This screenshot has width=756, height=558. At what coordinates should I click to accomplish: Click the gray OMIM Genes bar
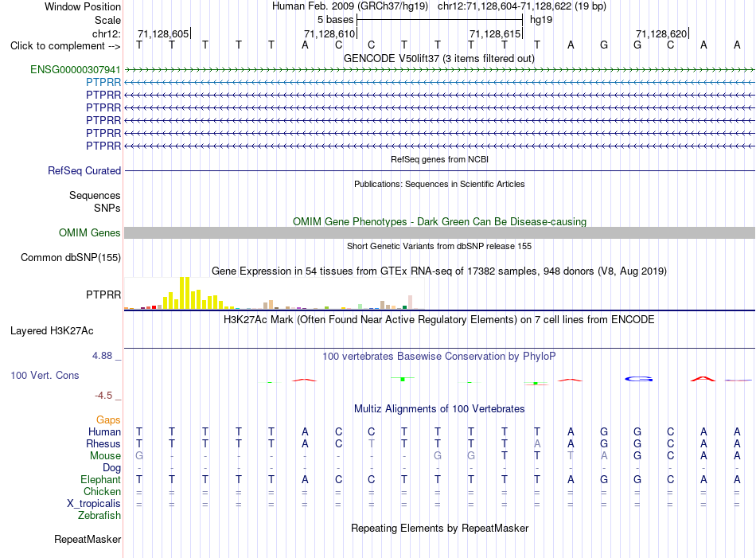click(x=439, y=233)
